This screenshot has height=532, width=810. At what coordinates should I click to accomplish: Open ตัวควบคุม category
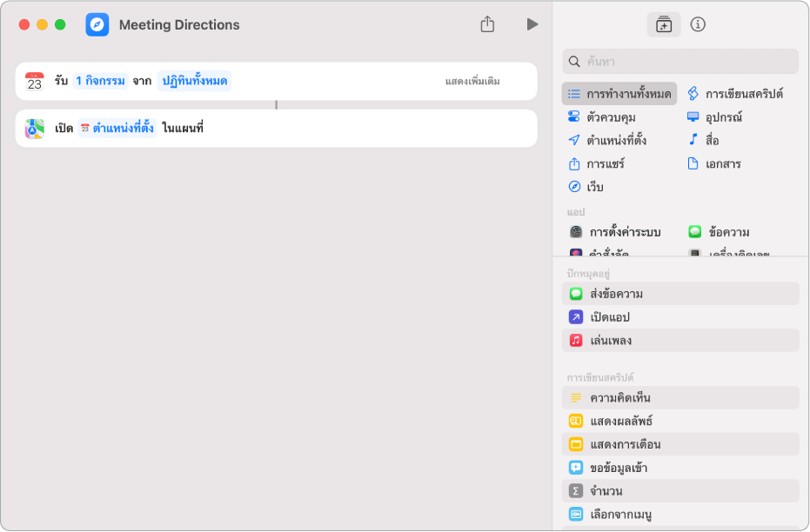tap(609, 116)
